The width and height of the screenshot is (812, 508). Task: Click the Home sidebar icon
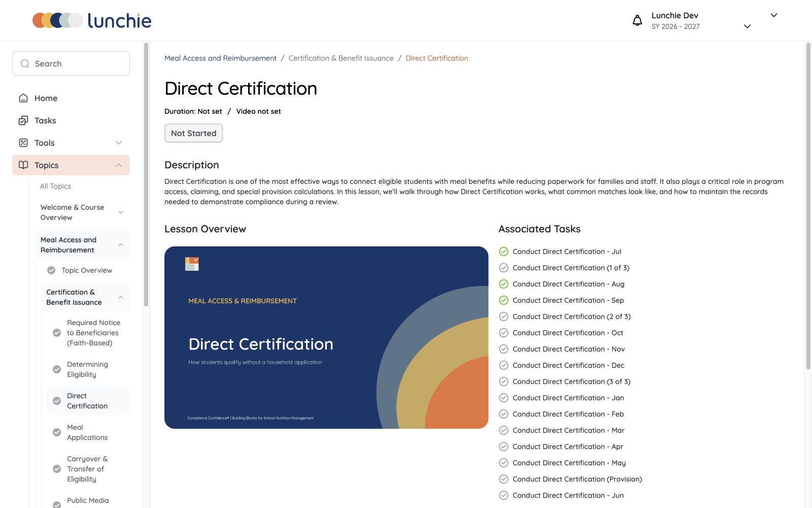point(23,98)
